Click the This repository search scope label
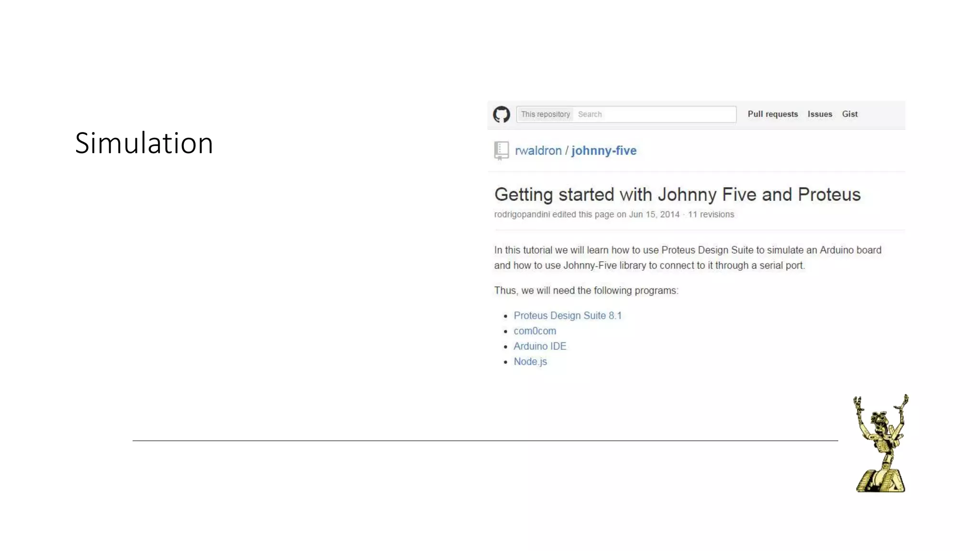 click(x=545, y=114)
